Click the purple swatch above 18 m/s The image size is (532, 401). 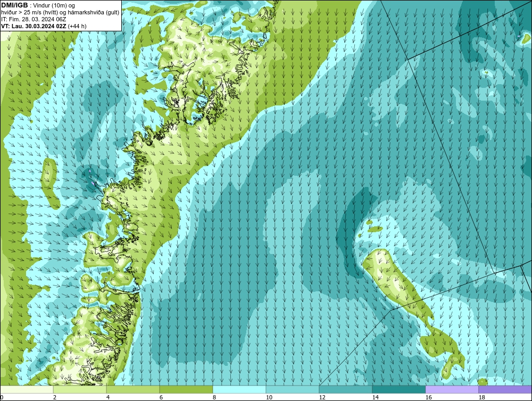point(505,389)
